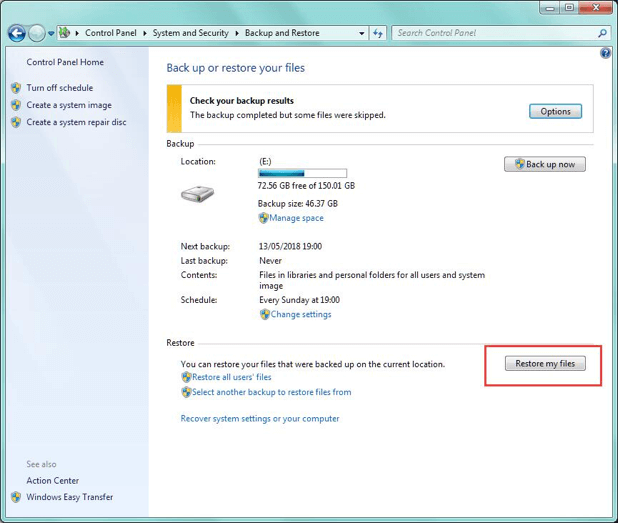Refresh the page with the refresh icon
The height and width of the screenshot is (523, 618).
tap(378, 34)
